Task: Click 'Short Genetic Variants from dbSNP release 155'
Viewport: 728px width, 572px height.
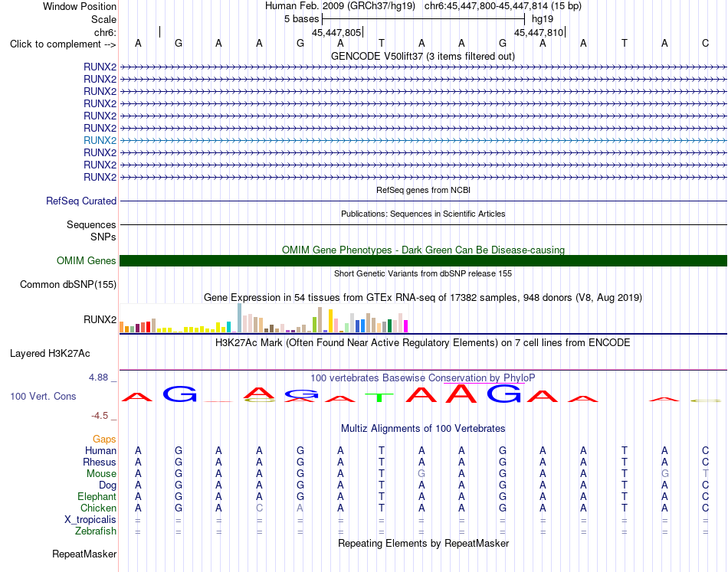Action: (x=423, y=273)
